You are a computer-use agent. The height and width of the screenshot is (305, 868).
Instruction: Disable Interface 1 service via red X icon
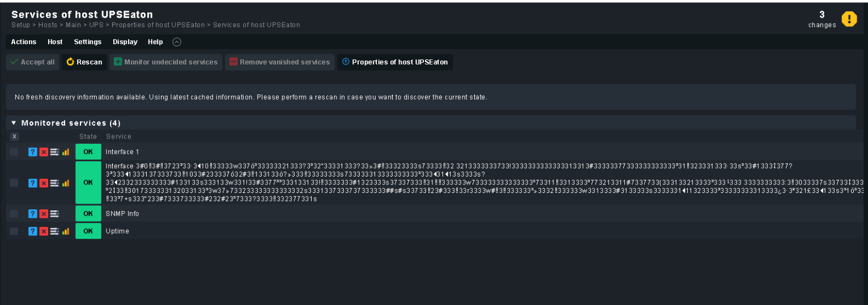(44, 152)
